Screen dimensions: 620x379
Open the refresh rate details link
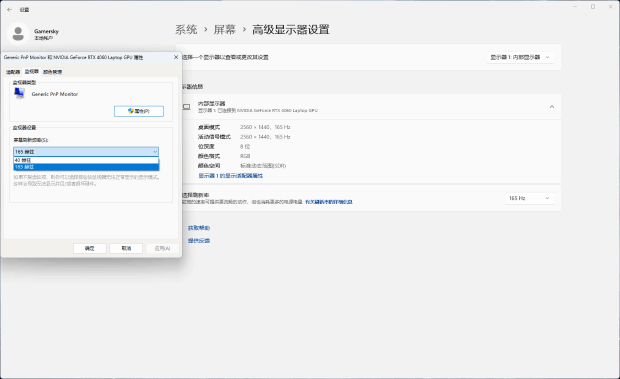point(329,202)
